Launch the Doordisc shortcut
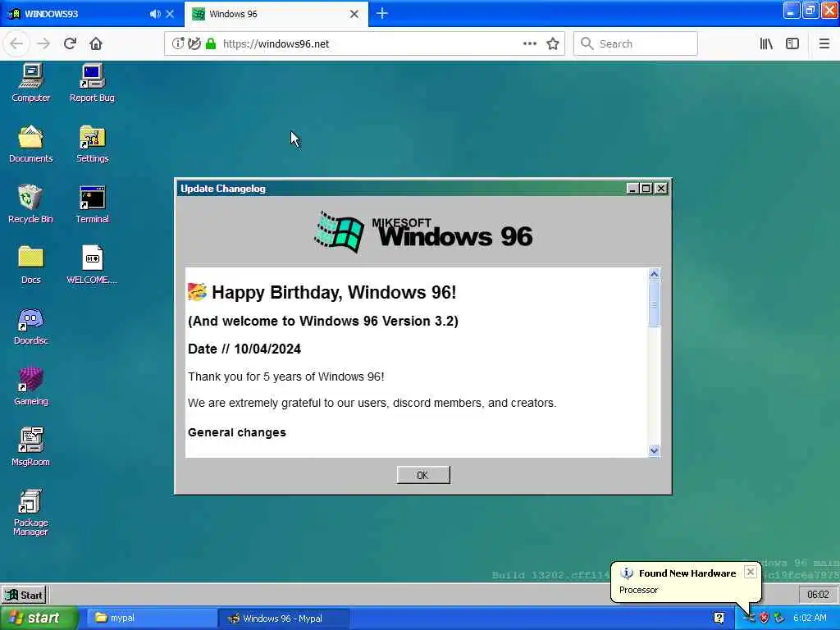The image size is (840, 630). pos(30,326)
